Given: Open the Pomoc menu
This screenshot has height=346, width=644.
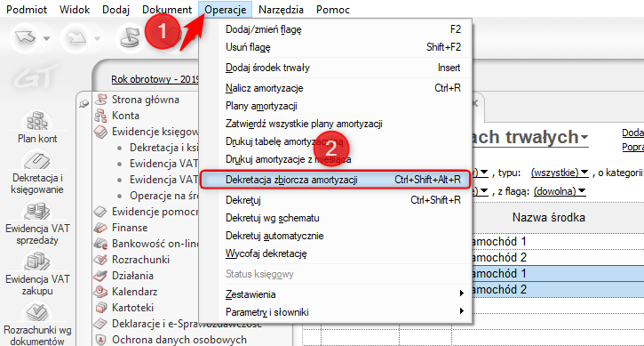Looking at the screenshot, I should pos(333,10).
